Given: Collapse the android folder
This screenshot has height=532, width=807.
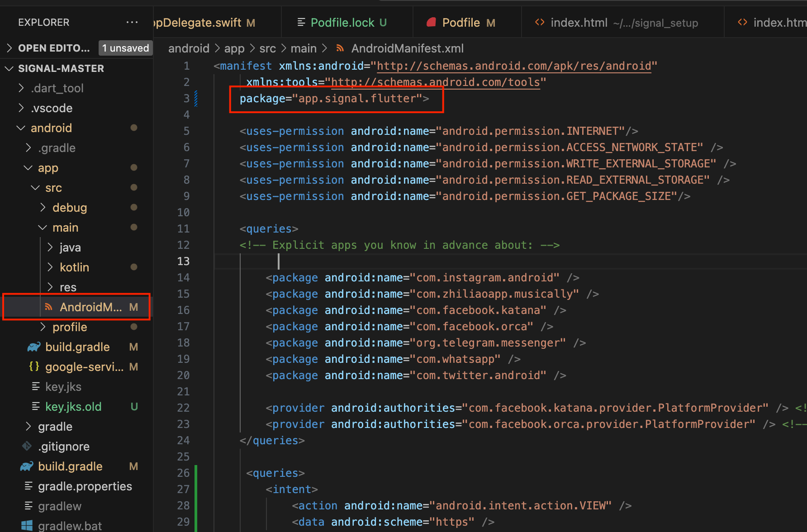Looking at the screenshot, I should pyautogui.click(x=21, y=128).
